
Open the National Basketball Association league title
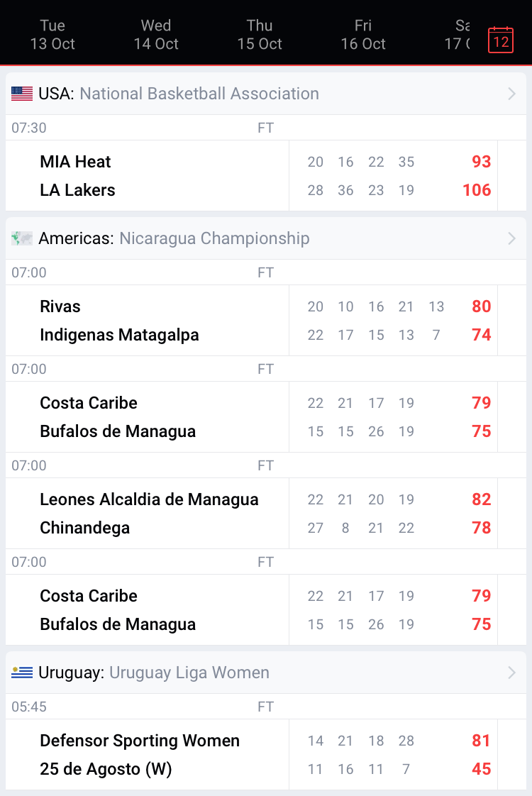(x=199, y=94)
